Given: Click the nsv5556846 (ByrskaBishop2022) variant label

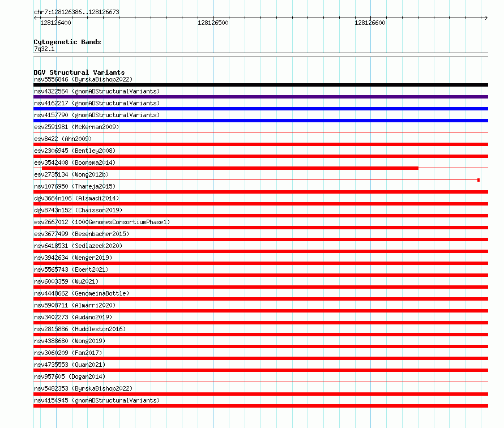Looking at the screenshot, I should (x=83, y=79).
